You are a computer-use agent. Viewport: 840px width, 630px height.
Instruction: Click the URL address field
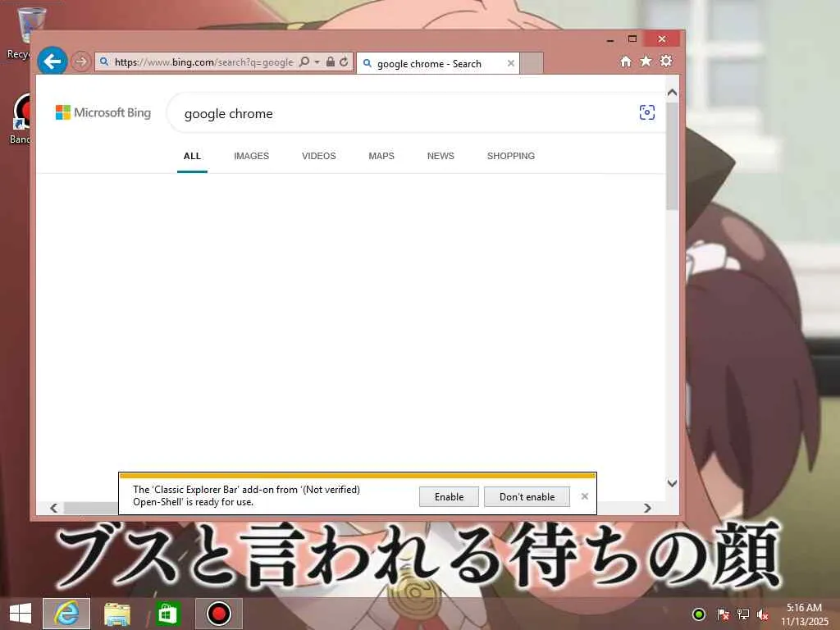[x=203, y=62]
